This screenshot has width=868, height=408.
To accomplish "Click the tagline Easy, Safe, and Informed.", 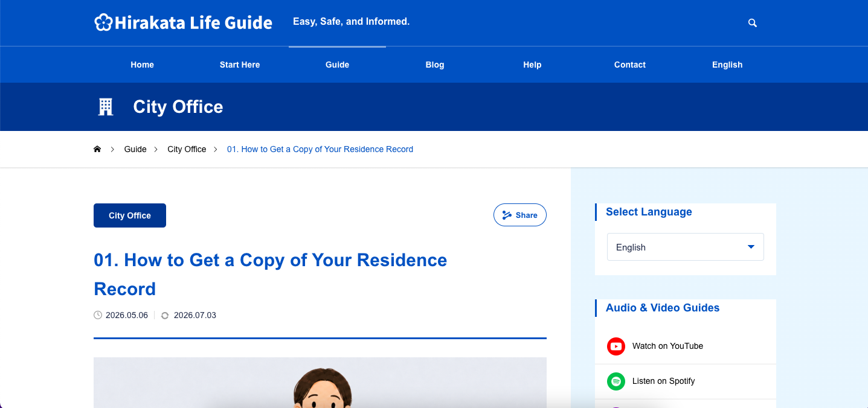I will [x=352, y=22].
